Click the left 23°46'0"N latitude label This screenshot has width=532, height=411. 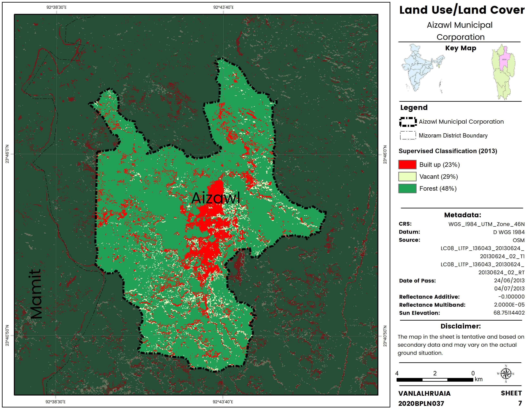(x=7, y=154)
